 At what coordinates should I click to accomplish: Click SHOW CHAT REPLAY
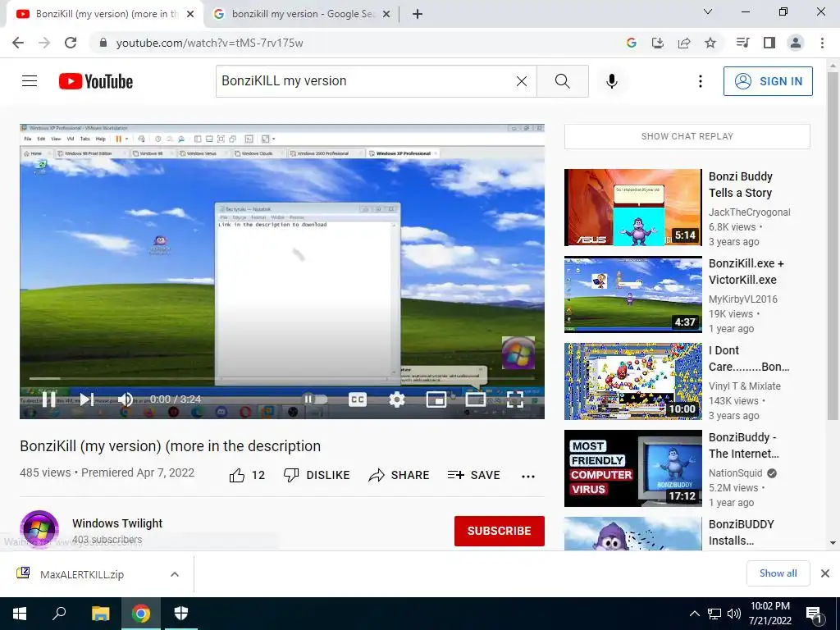tap(687, 137)
